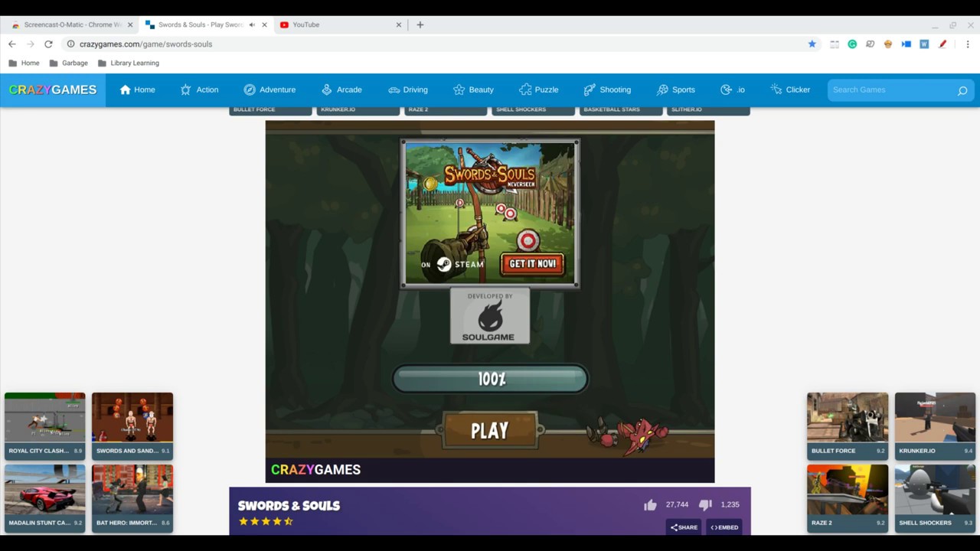Open the Krunker.io thumbnail on right

[935, 425]
